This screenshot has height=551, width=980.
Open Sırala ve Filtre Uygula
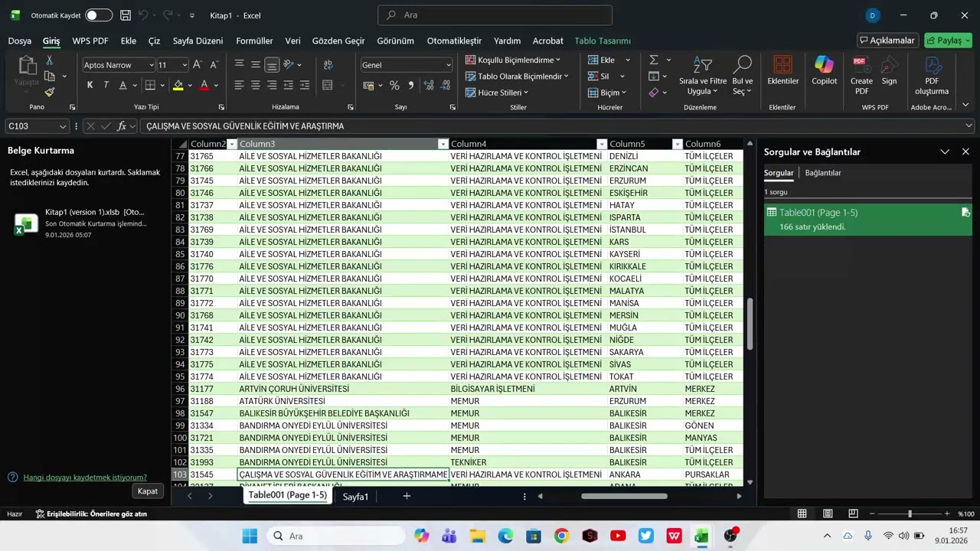(703, 75)
